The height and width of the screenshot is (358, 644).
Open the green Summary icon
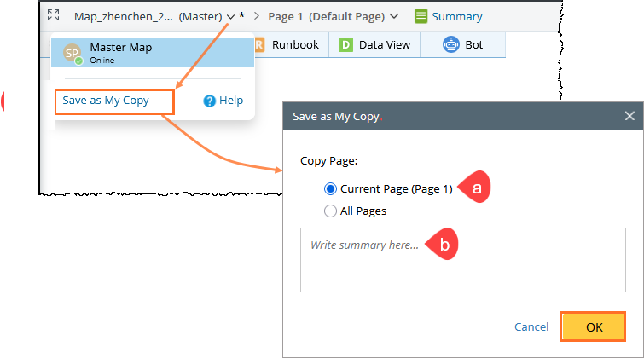pyautogui.click(x=421, y=16)
